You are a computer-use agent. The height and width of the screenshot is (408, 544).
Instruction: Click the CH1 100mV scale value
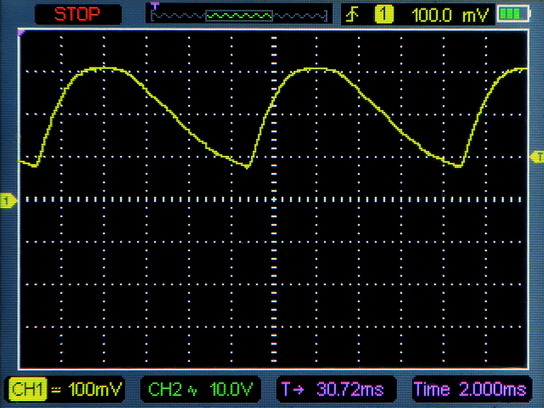click(x=95, y=389)
